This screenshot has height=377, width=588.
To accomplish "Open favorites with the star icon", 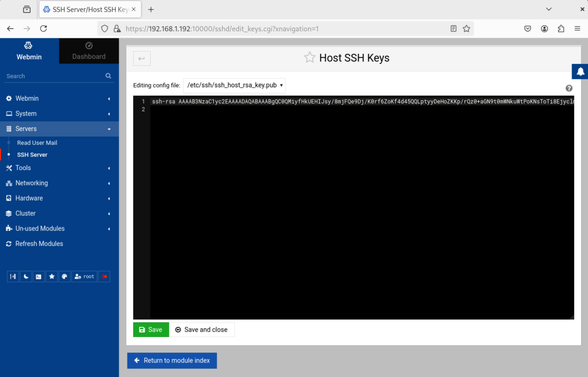I will [52, 276].
